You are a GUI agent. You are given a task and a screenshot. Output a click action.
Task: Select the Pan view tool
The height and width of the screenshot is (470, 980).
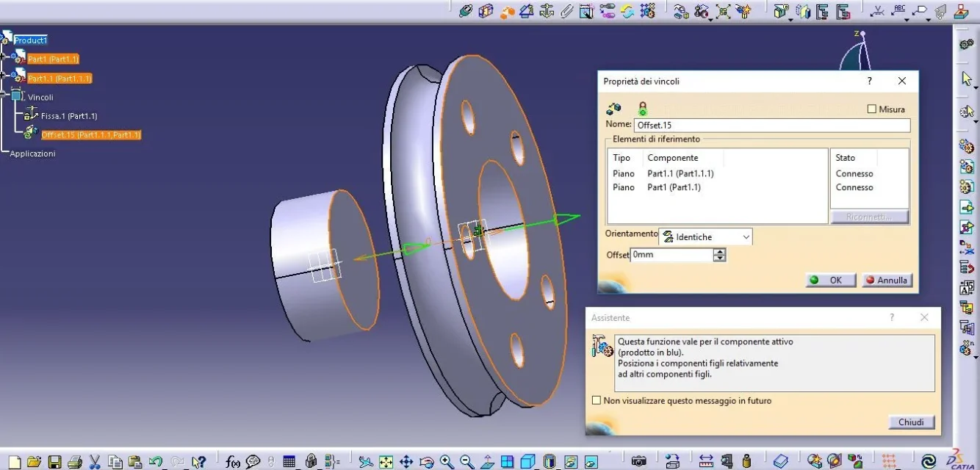pos(406,461)
